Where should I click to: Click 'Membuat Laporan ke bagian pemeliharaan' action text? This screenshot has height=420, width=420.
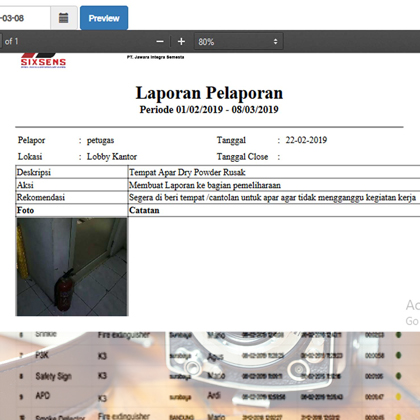point(205,185)
